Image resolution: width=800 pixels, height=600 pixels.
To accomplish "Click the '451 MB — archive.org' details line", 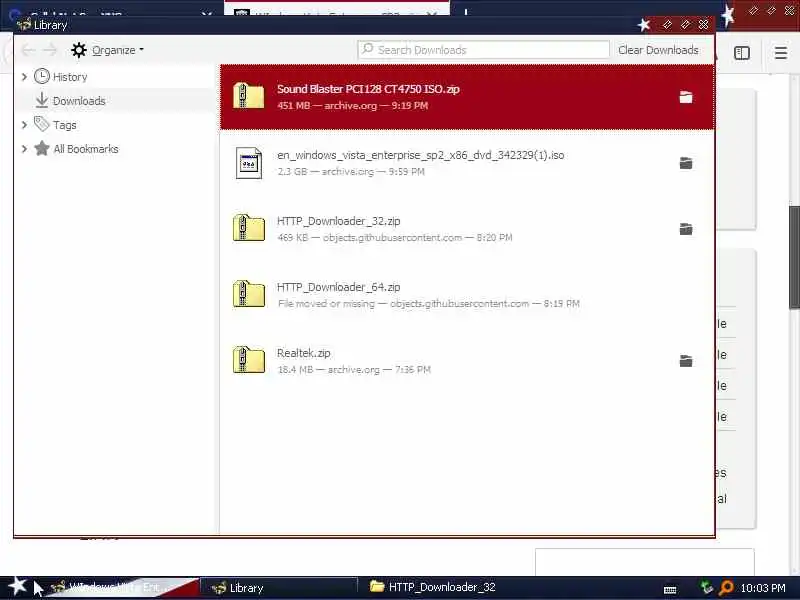I will 353,106.
